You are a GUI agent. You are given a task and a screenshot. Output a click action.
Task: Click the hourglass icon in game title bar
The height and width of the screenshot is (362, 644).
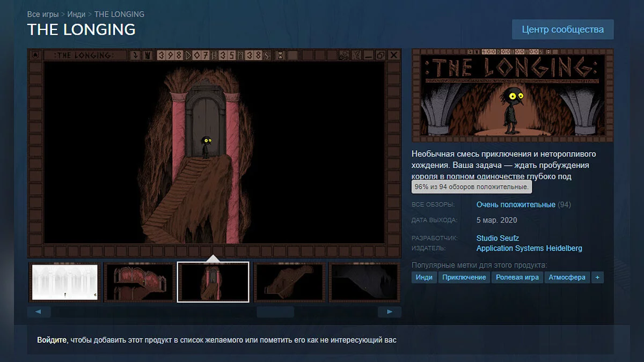click(x=280, y=55)
